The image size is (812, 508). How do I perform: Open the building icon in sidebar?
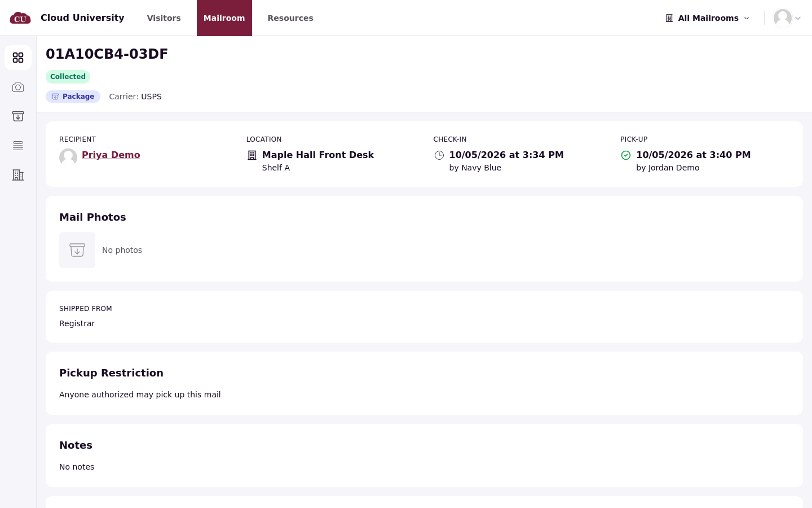coord(18,175)
